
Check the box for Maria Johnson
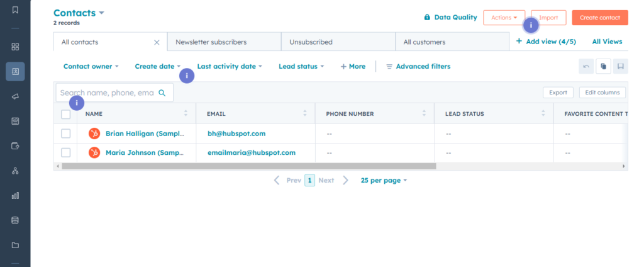coord(65,152)
